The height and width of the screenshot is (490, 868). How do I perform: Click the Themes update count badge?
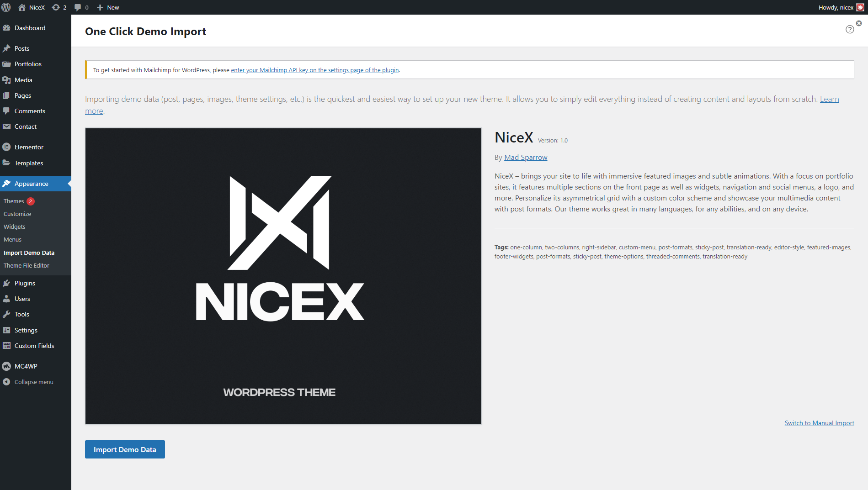(30, 201)
